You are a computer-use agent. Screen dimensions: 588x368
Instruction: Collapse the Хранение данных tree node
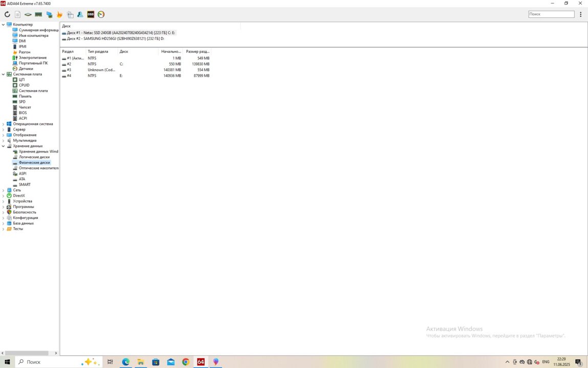click(x=3, y=146)
